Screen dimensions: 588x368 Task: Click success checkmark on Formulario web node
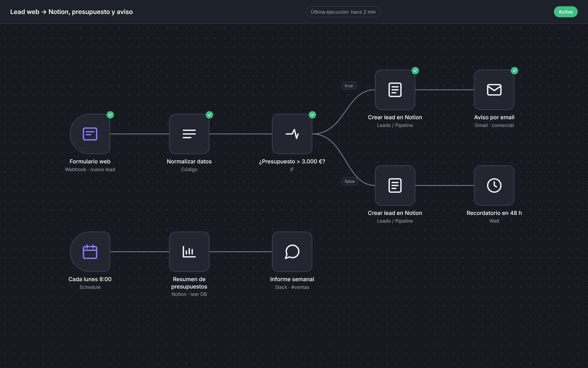coord(110,115)
